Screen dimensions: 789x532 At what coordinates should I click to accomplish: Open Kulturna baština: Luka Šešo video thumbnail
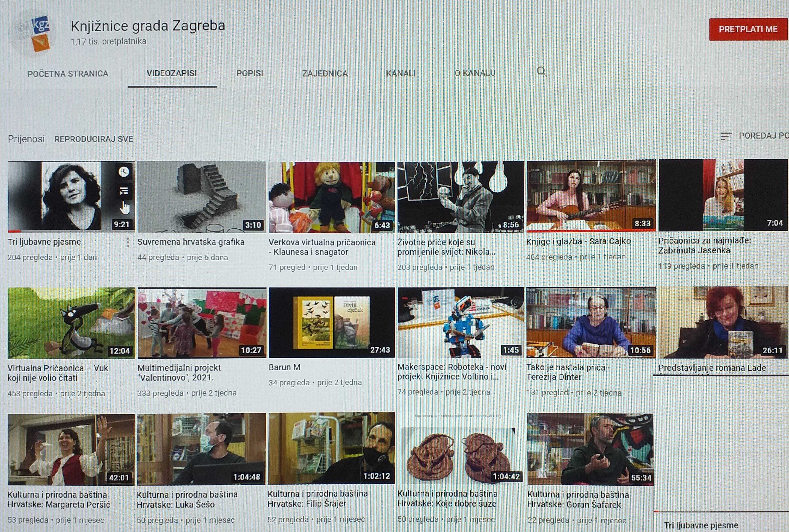[x=201, y=449]
